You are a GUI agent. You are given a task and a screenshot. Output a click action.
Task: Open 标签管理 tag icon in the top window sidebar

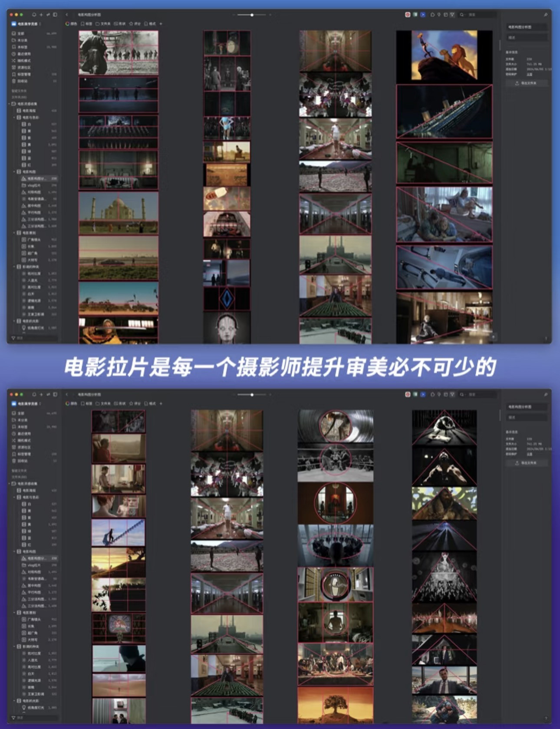click(14, 74)
